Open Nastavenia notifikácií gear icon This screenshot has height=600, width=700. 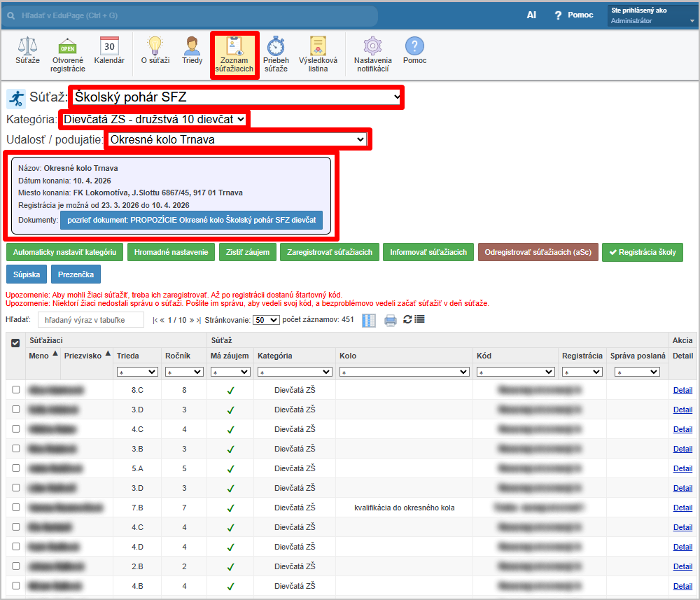click(x=372, y=54)
